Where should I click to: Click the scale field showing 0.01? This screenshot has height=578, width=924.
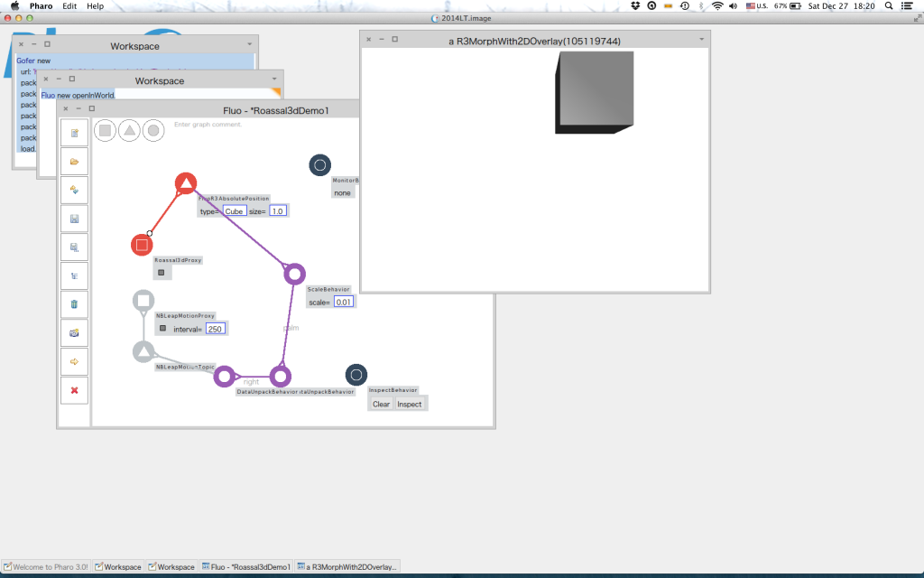tap(344, 302)
